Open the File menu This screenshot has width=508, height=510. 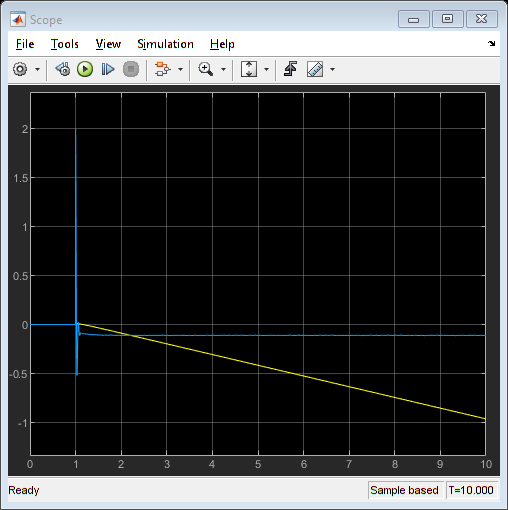point(25,44)
